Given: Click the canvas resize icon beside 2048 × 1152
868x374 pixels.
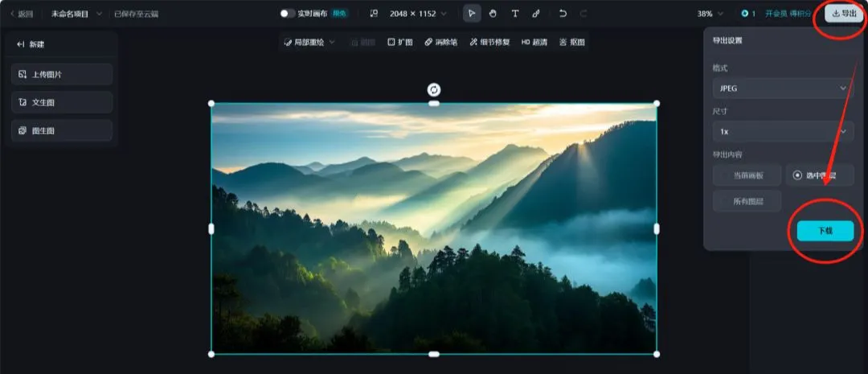Looking at the screenshot, I should click(x=374, y=14).
